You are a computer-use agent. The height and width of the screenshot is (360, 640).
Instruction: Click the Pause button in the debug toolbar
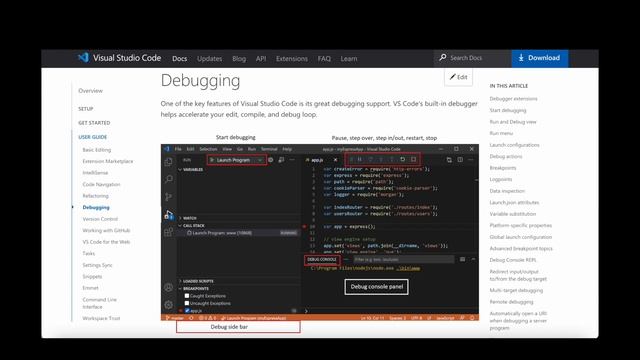[360, 160]
